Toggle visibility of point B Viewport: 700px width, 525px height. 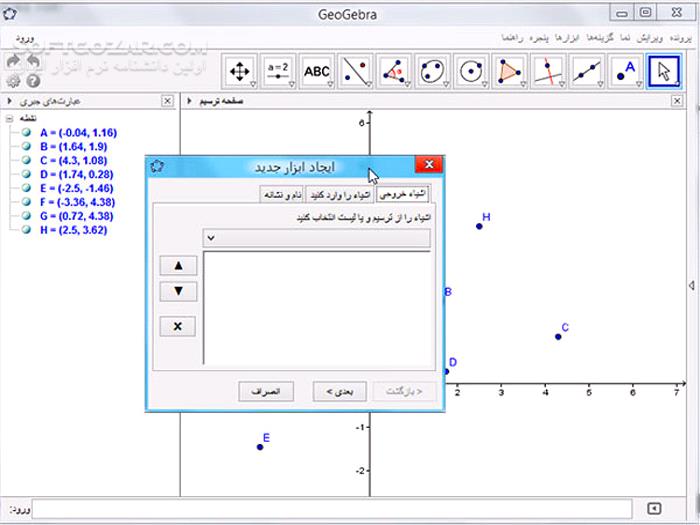tap(26, 146)
